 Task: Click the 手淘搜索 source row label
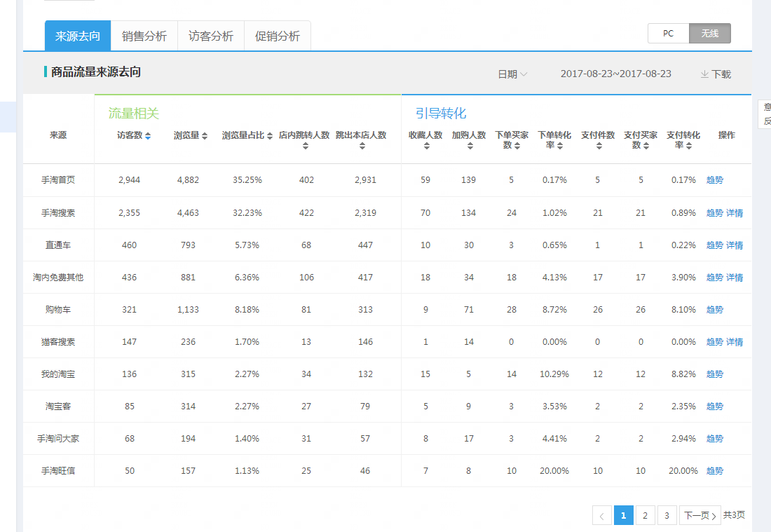point(58,213)
